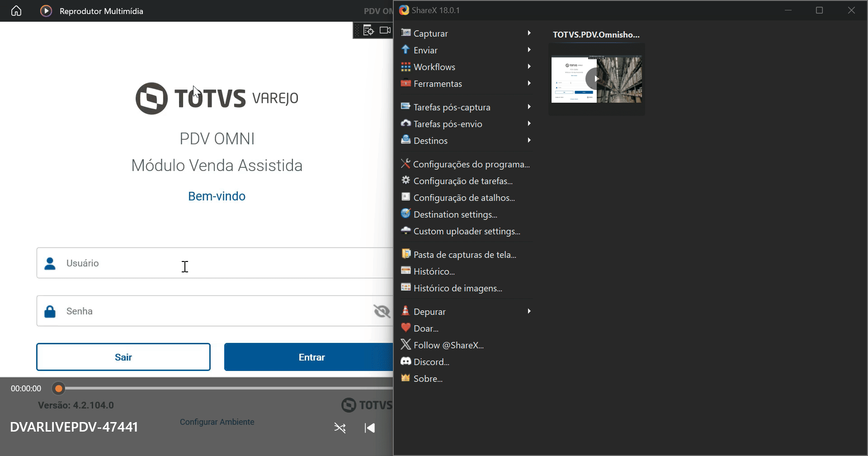Click the Tarefas pós-captura icon
Screen dimensions: 868x456
tap(406, 107)
